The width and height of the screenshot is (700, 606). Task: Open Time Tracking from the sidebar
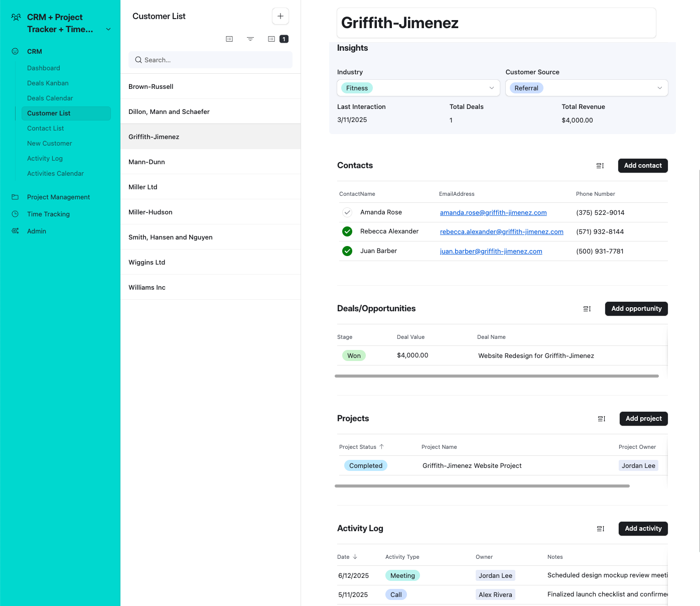48,214
